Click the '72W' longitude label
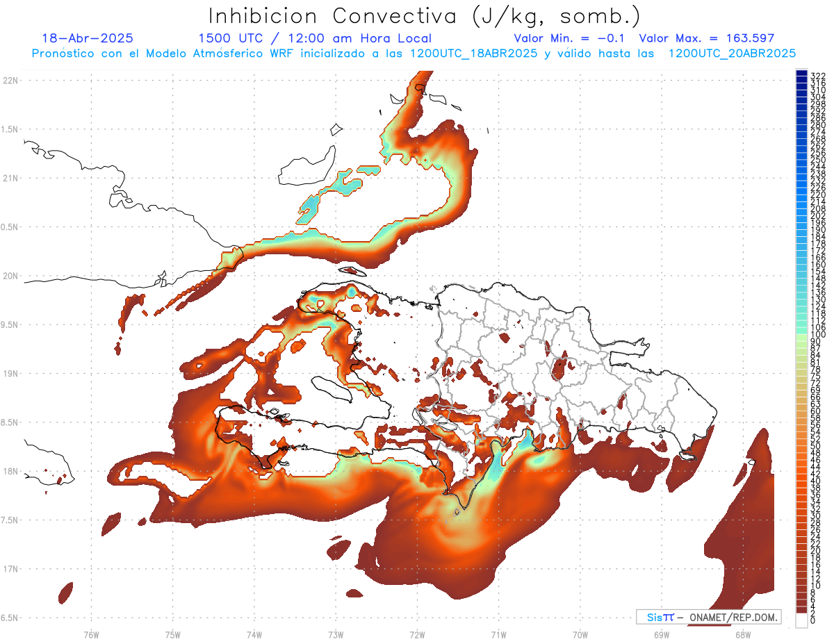This screenshot has height=644, width=834. coord(417,634)
